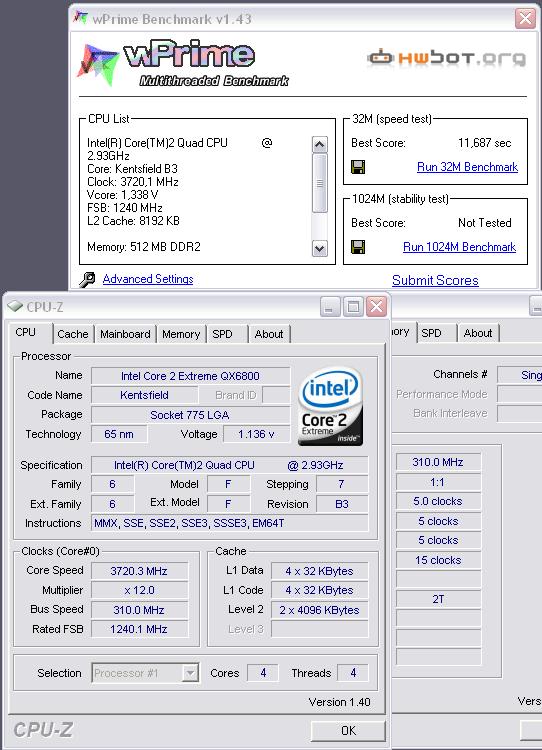Click the CPU-Z maximize button

point(353,307)
